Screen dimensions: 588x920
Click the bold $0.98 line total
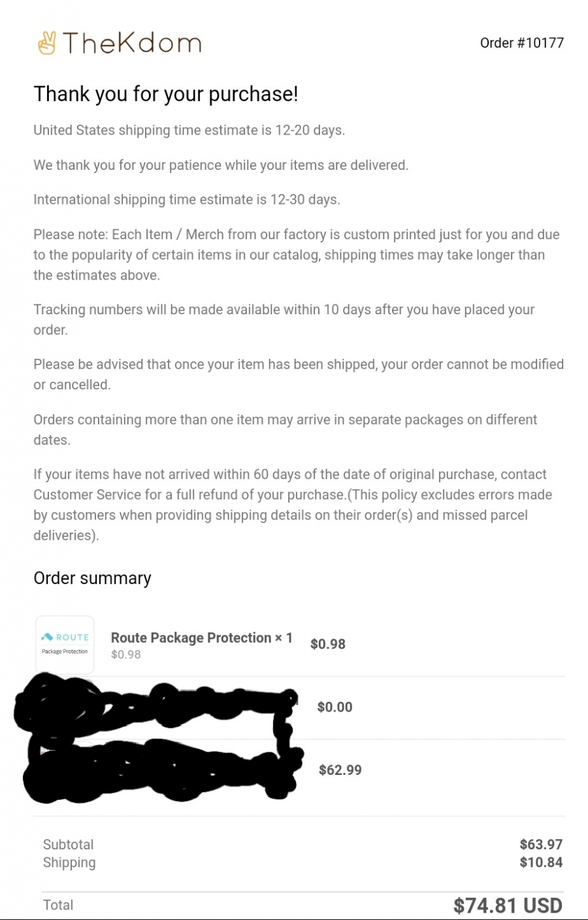328,644
